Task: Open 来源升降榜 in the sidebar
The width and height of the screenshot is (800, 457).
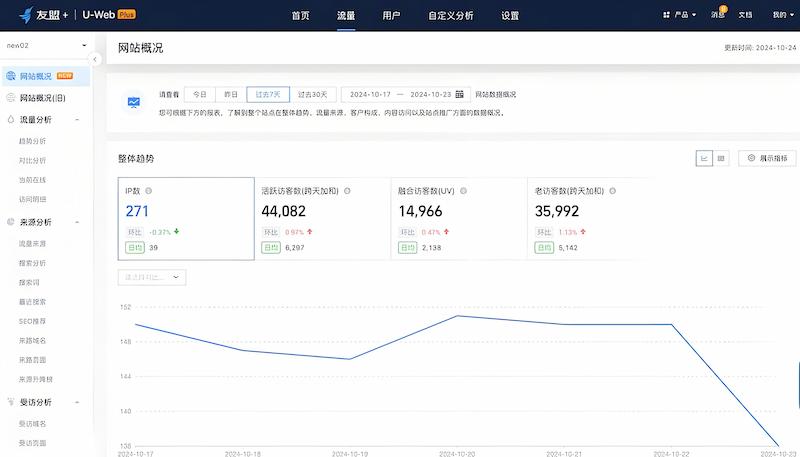Action: point(36,379)
